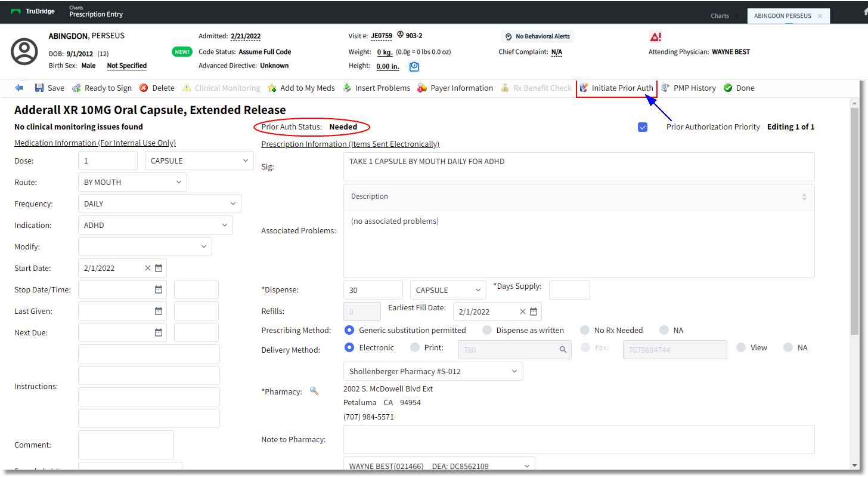The image size is (868, 478).
Task: Select View delivery method
Action: [741, 347]
